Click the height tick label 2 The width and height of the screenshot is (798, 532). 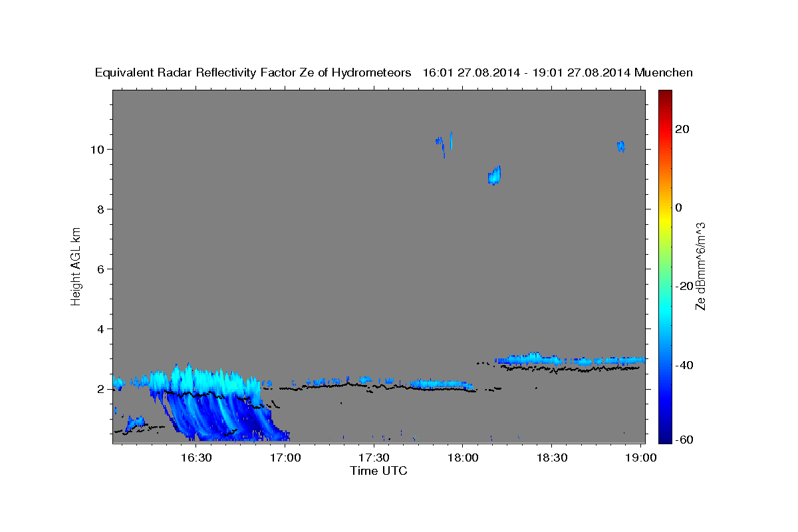[101, 389]
